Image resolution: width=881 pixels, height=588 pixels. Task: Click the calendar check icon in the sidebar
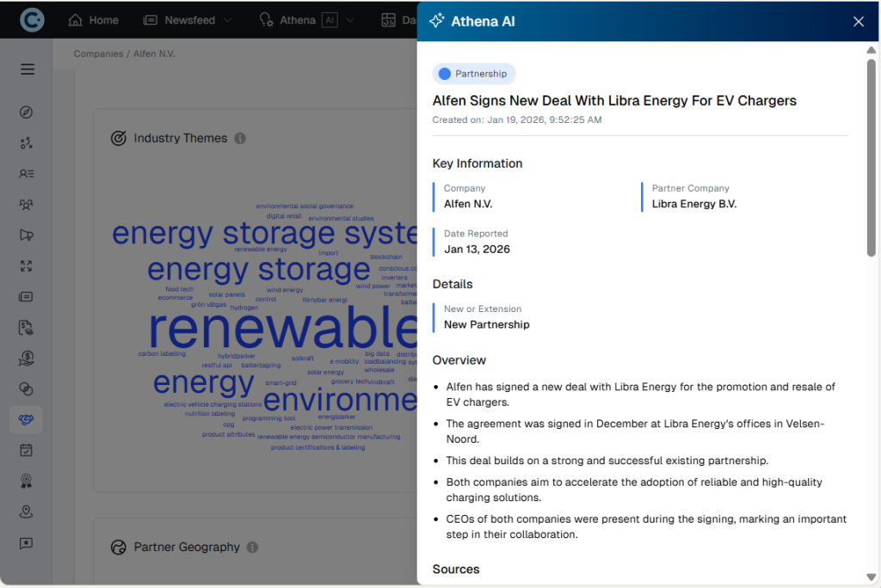[x=26, y=450]
